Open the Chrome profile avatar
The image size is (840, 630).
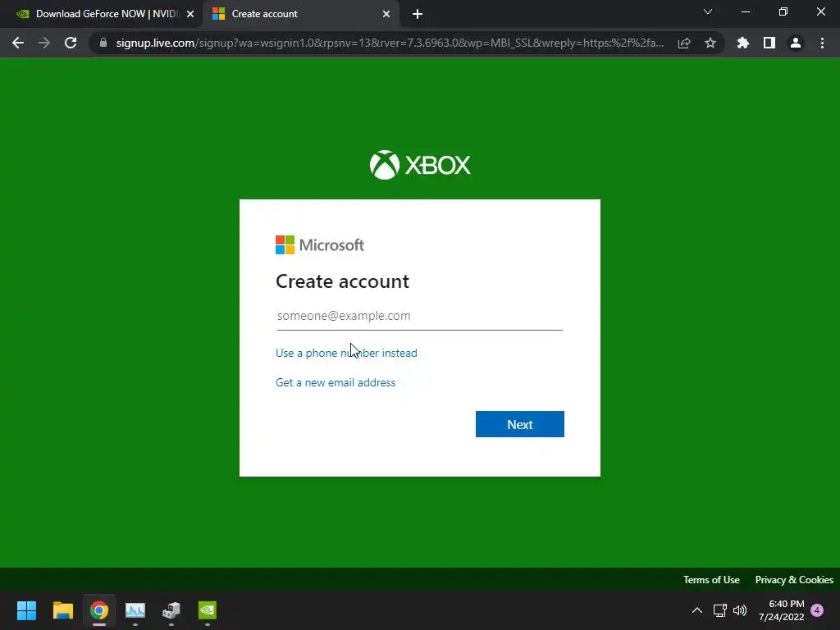point(796,43)
